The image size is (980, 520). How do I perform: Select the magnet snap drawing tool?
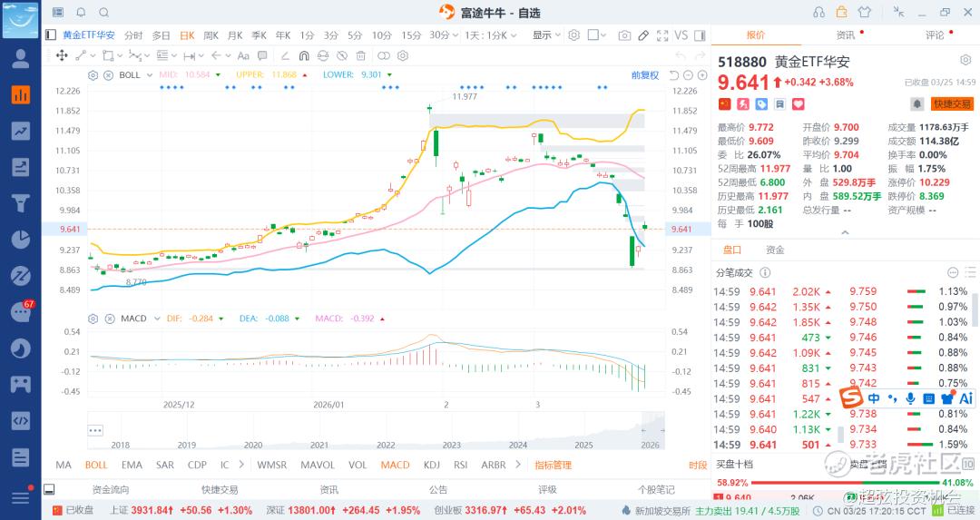tap(303, 55)
